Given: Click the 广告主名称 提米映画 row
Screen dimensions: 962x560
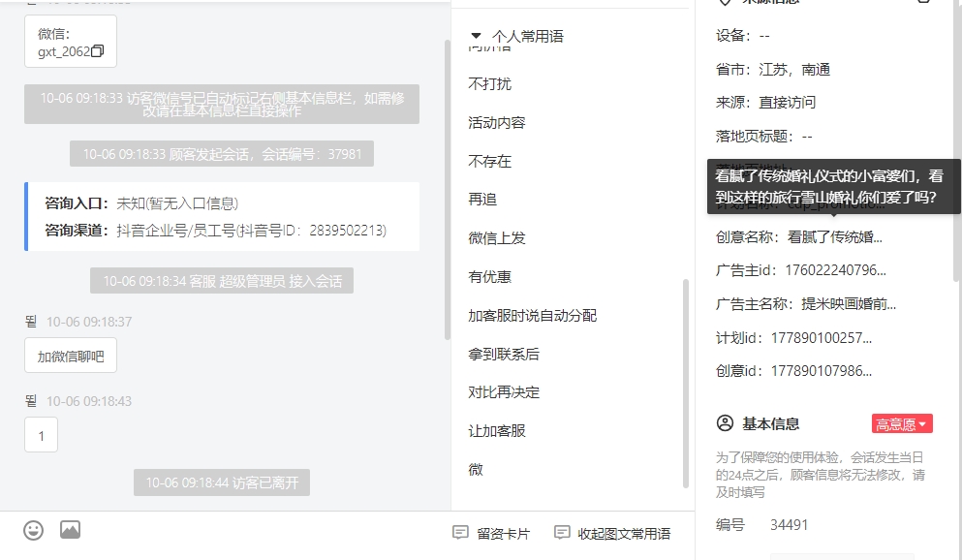Looking at the screenshot, I should tap(806, 303).
